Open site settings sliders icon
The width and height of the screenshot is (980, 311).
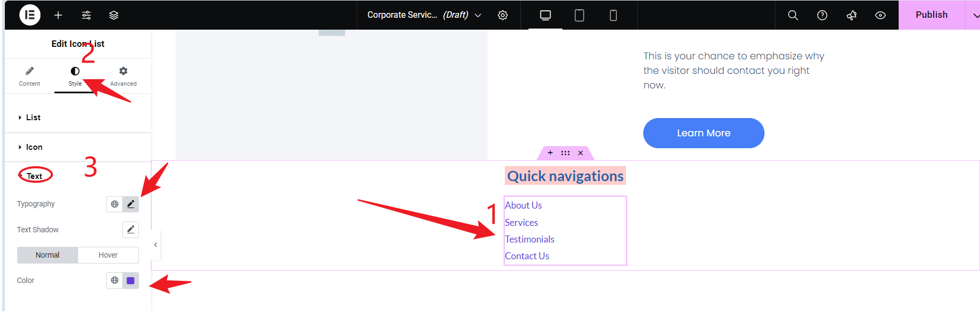pyautogui.click(x=86, y=15)
